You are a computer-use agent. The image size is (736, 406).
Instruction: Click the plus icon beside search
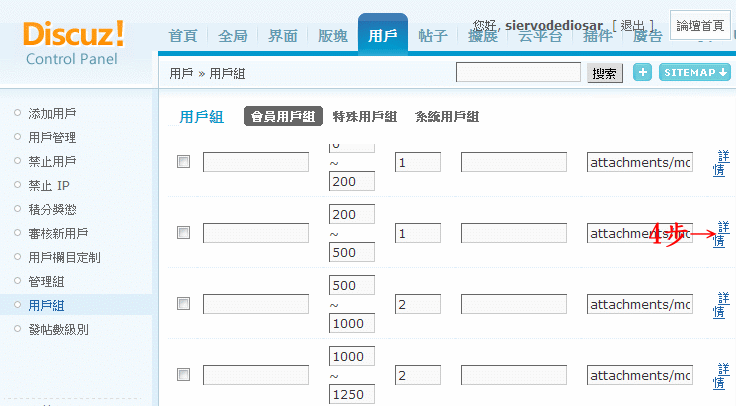tap(642, 73)
